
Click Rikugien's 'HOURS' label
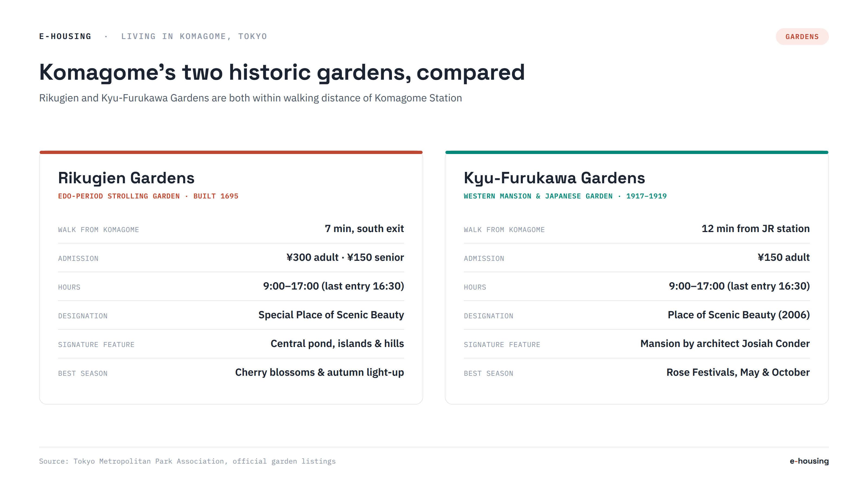tap(69, 287)
